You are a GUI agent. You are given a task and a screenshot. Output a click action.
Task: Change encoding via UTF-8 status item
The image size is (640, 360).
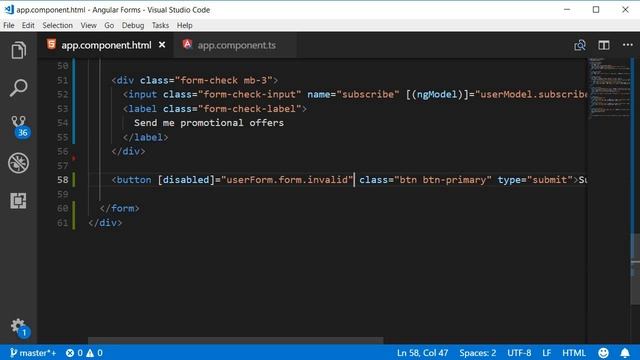click(x=519, y=353)
